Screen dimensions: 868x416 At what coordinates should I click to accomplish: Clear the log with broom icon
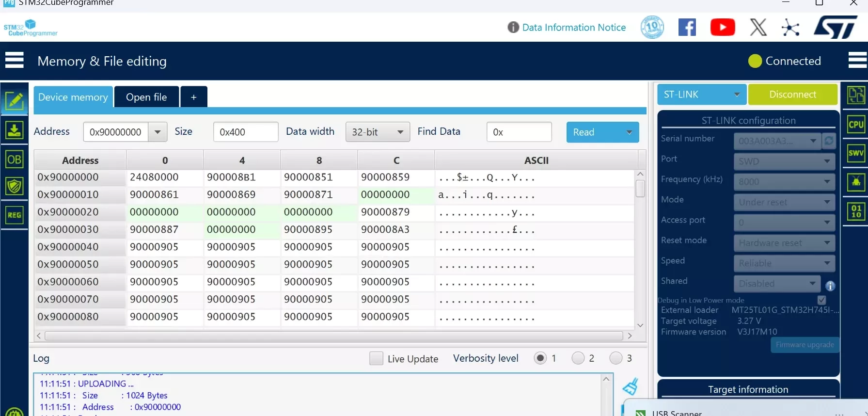(631, 386)
